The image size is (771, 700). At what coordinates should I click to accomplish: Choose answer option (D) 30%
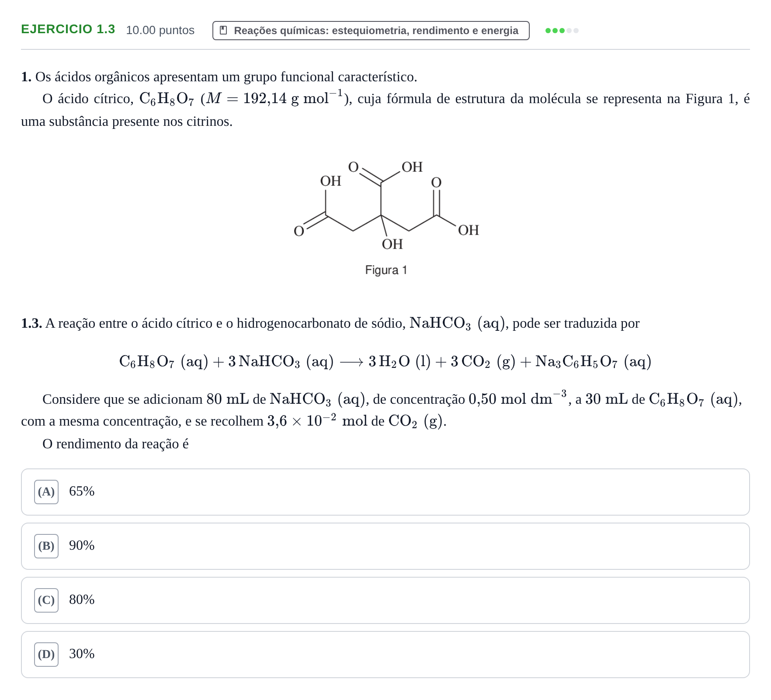coord(385,655)
